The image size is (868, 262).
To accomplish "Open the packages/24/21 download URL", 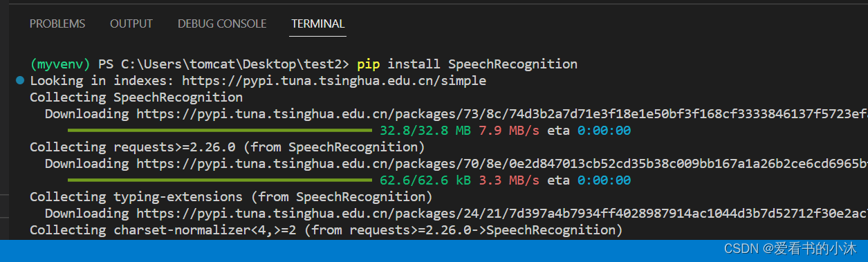I will click(x=502, y=214).
